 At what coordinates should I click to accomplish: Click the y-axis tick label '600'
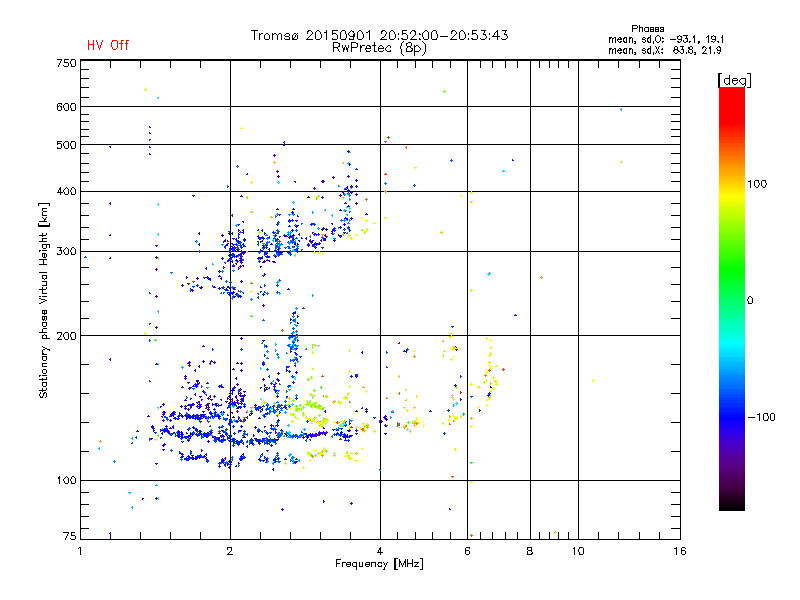point(67,107)
